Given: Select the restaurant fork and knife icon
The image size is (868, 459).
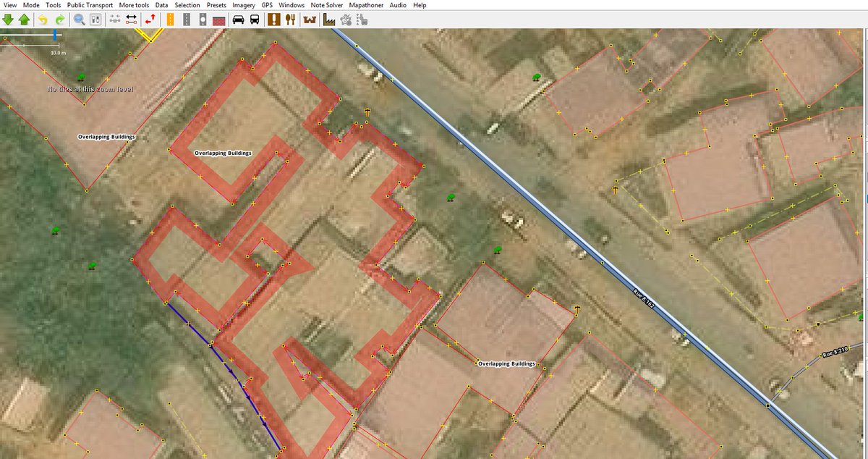Looking at the screenshot, I should click(x=291, y=20).
